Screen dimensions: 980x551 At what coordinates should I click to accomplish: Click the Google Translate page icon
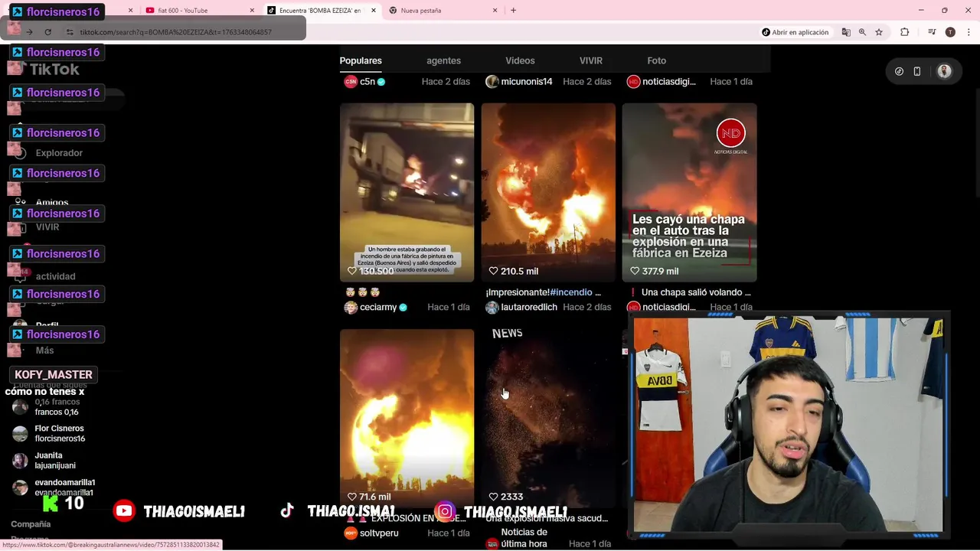click(x=846, y=32)
